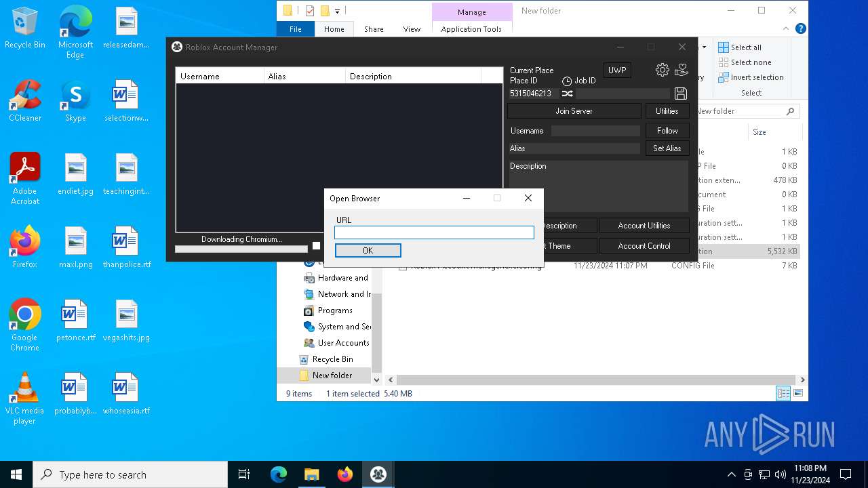The width and height of the screenshot is (868, 488).
Task: Select releasedam image file on desktop
Action: pyautogui.click(x=126, y=28)
